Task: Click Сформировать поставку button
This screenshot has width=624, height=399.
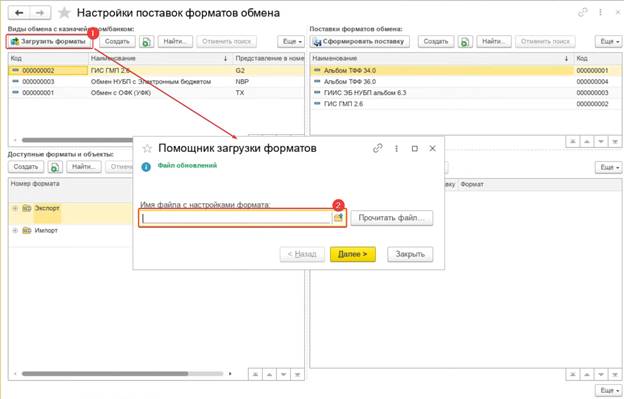Action: 360,41
